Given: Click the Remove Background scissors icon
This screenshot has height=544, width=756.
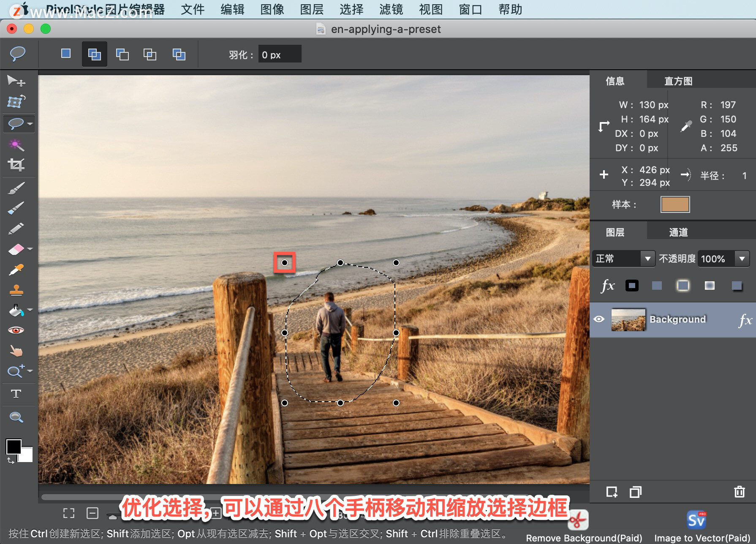Looking at the screenshot, I should tap(578, 520).
